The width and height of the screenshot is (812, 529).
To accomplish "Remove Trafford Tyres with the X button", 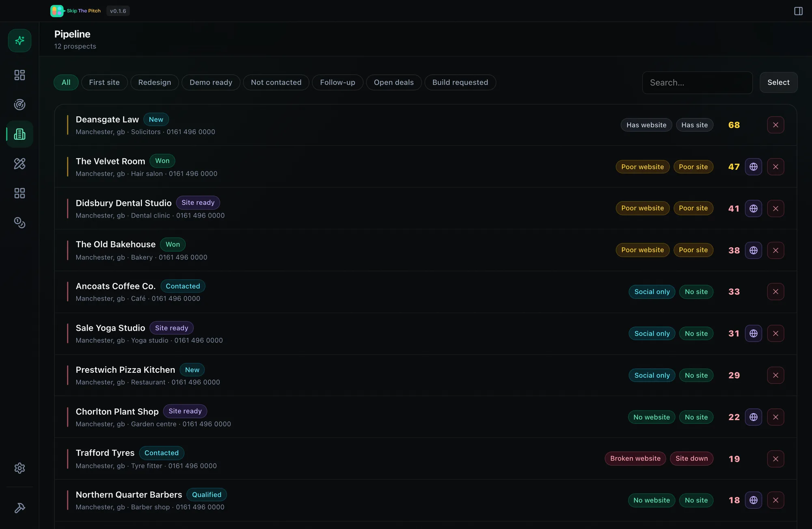I will (x=775, y=459).
